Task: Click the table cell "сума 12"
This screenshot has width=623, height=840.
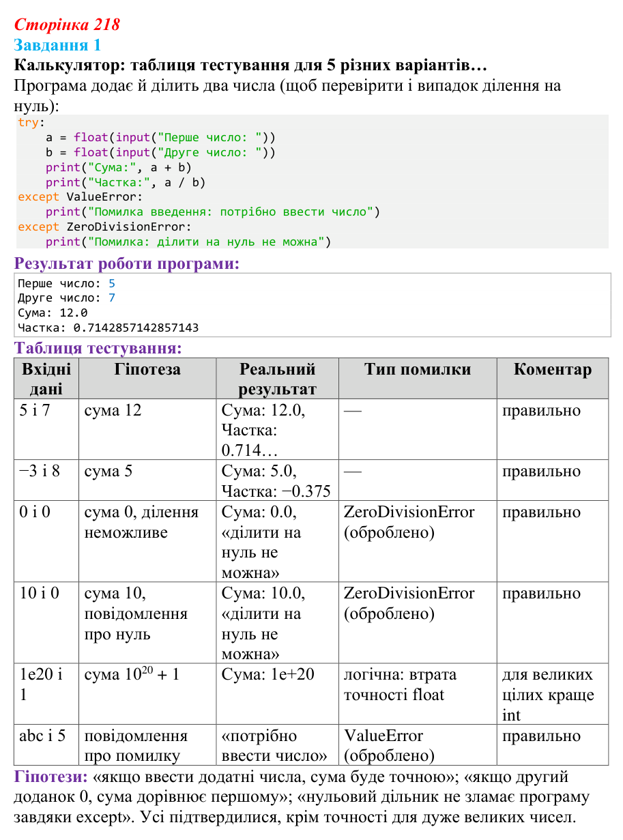Action: click(x=147, y=429)
